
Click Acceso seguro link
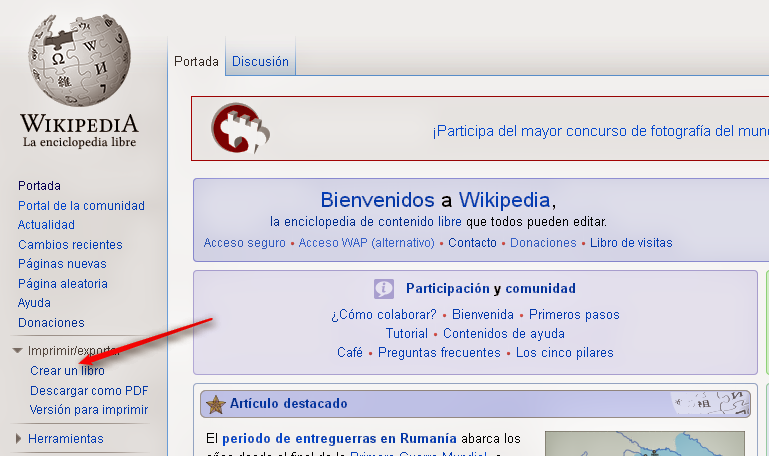coord(244,243)
